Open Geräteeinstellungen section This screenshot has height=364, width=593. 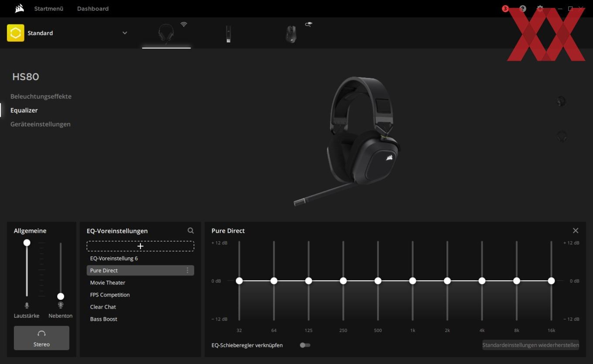tap(41, 124)
